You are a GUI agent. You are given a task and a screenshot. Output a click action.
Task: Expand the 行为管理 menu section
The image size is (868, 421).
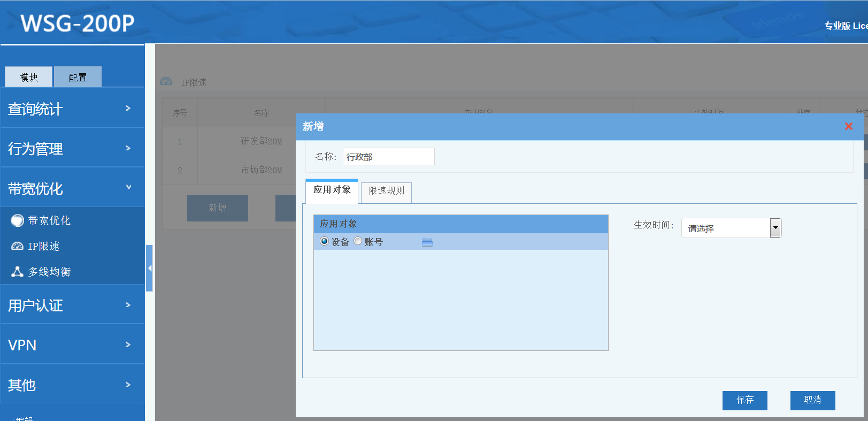72,148
